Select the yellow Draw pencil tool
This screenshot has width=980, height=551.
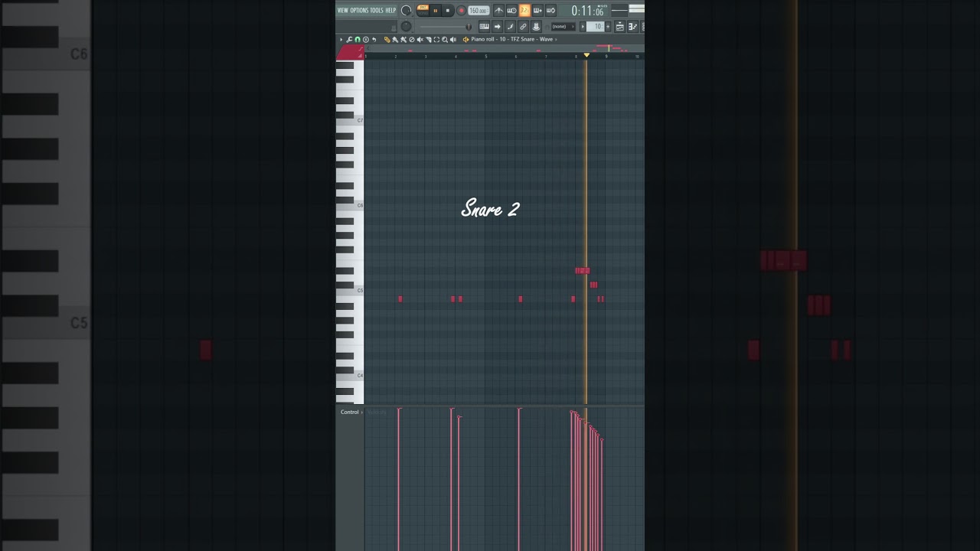(x=387, y=39)
